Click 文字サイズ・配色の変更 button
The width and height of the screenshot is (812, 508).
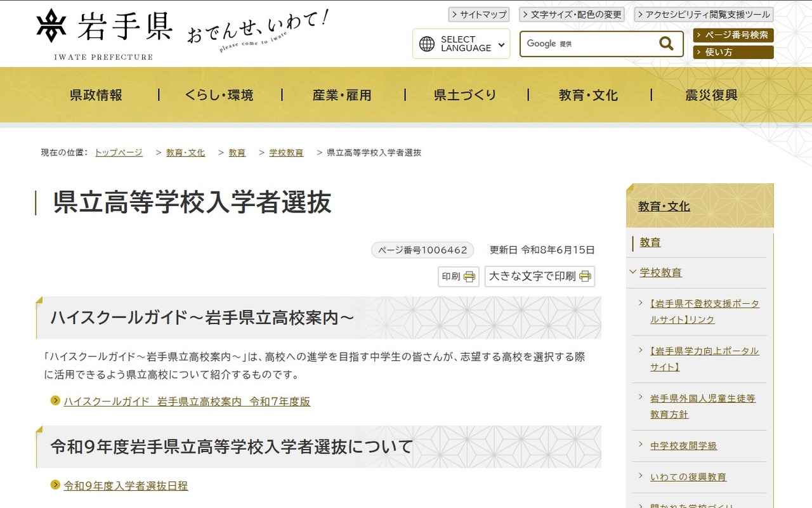pos(572,14)
